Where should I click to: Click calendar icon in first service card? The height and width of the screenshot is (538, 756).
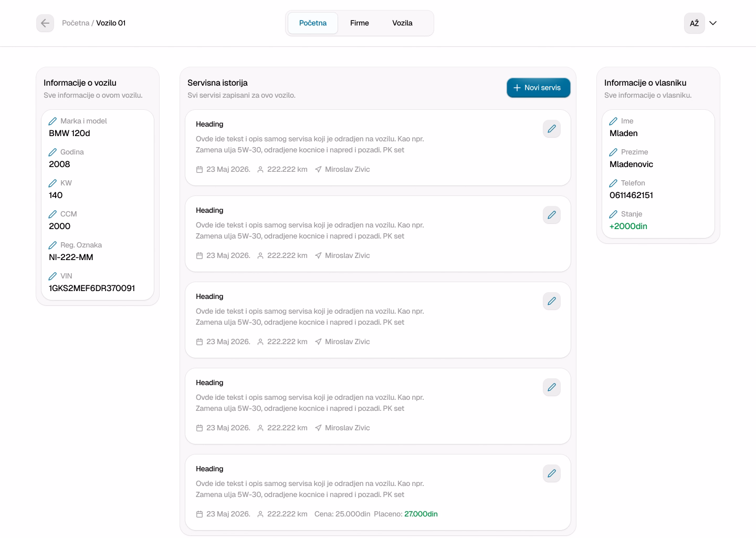point(199,170)
